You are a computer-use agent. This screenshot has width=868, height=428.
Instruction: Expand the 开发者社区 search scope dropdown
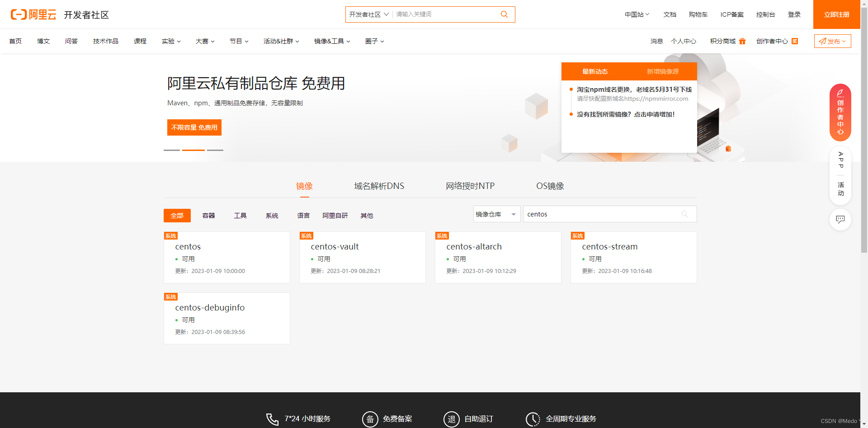[369, 14]
